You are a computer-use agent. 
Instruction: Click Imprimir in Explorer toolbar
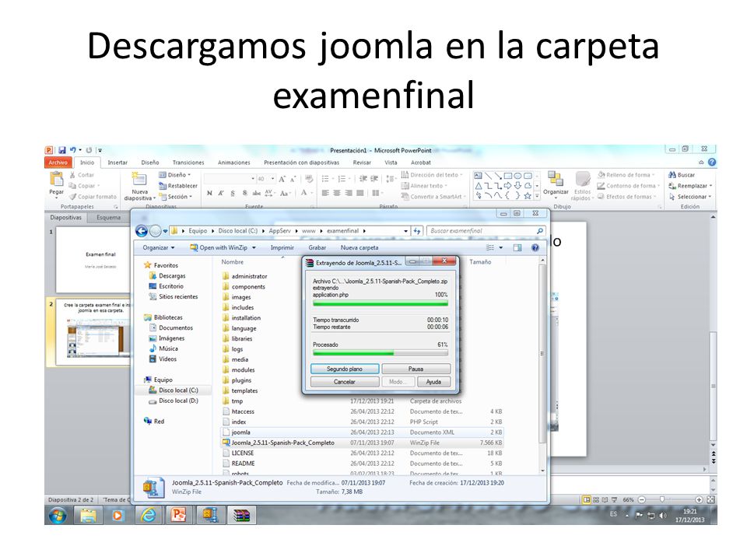pyautogui.click(x=282, y=247)
